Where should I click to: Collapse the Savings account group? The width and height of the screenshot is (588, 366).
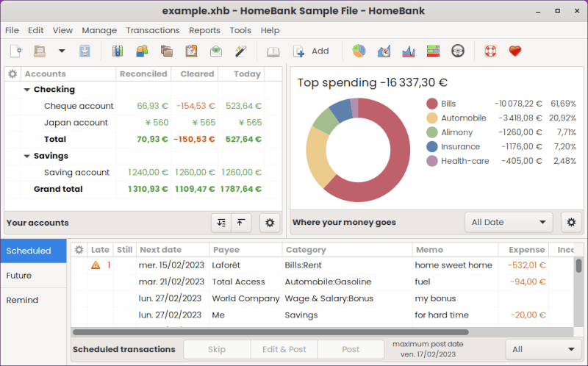27,156
